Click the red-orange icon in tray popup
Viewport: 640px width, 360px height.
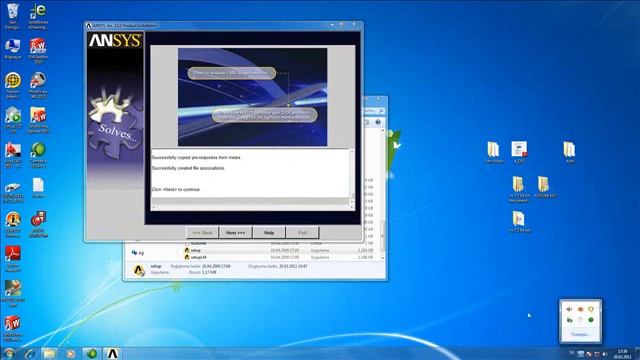[x=580, y=309]
